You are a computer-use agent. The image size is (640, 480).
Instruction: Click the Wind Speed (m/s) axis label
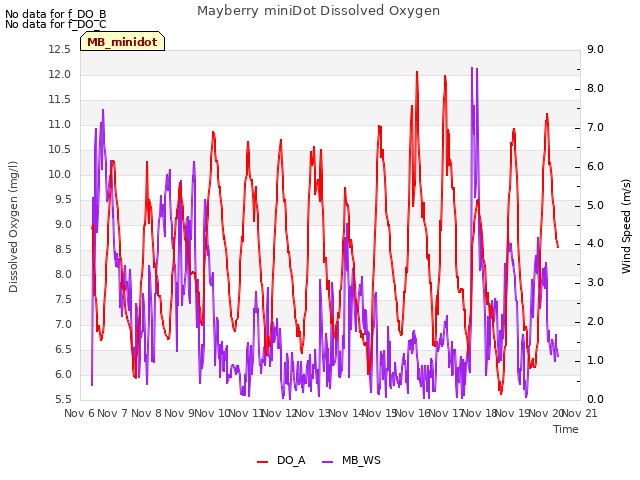[626, 226]
